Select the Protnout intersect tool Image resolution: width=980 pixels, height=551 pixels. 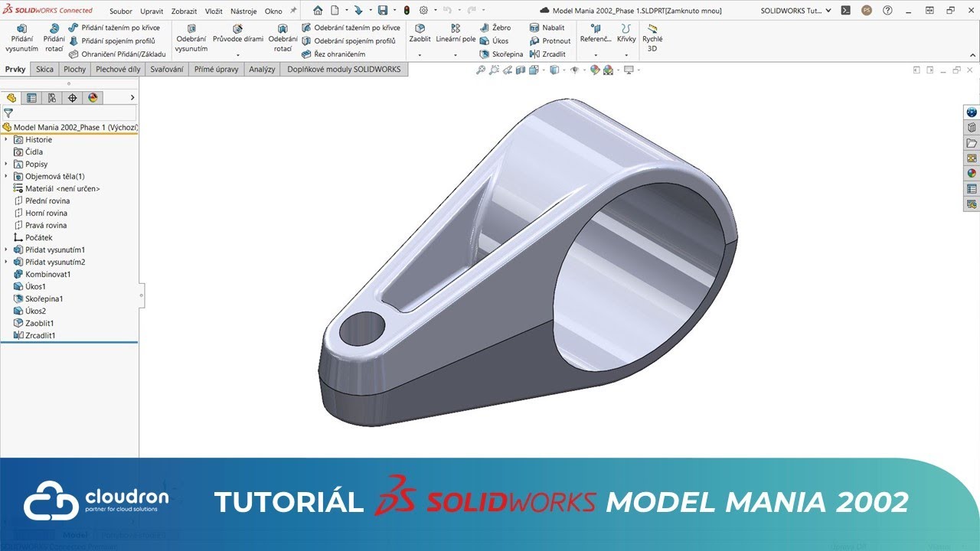point(550,41)
